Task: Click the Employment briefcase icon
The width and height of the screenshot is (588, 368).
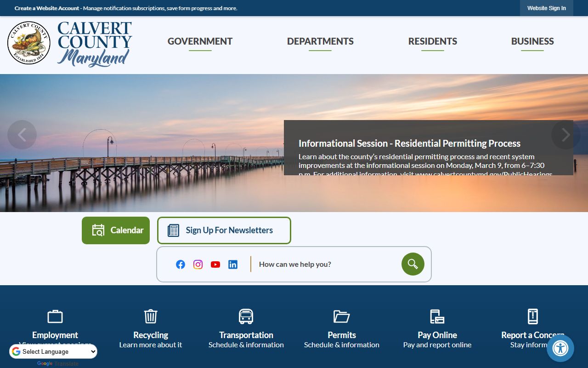Action: point(55,316)
